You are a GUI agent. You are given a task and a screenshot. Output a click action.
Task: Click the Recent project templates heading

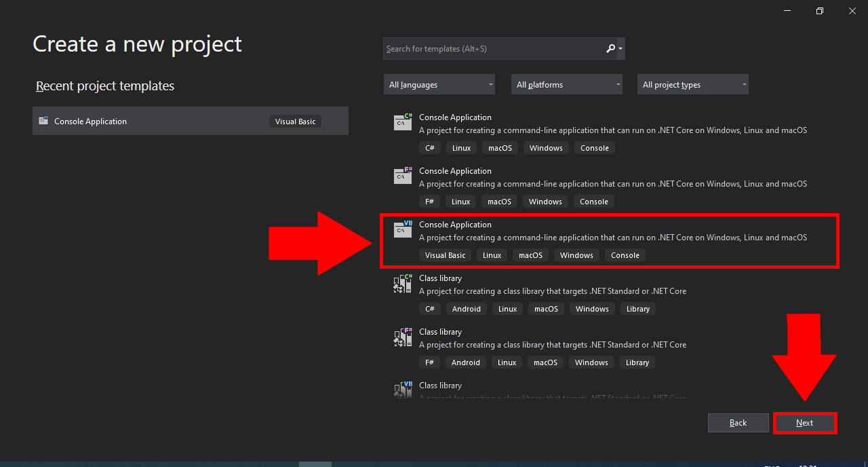coord(105,86)
